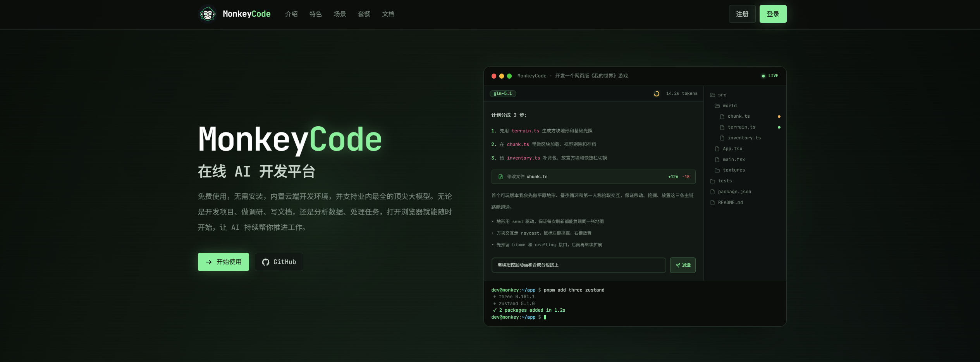Click chunk.ts in plan step 2
This screenshot has width=980, height=362.
point(518,144)
